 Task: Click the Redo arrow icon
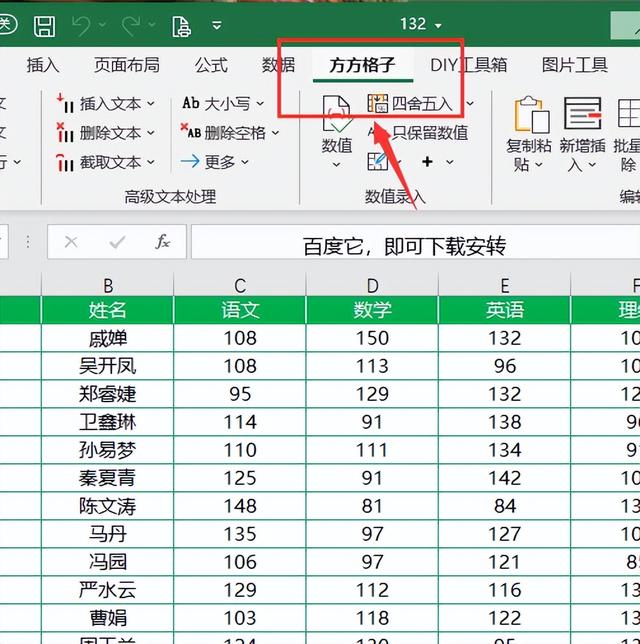[x=131, y=26]
